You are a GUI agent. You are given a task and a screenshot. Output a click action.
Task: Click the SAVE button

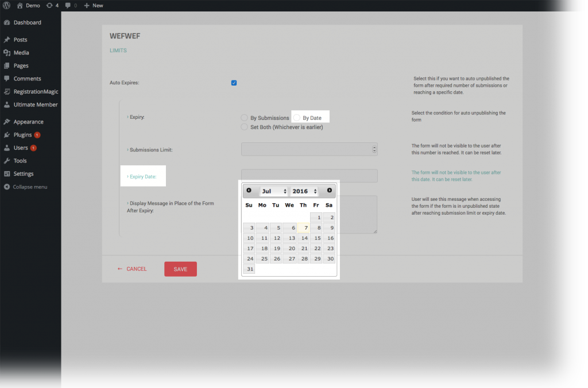180,269
